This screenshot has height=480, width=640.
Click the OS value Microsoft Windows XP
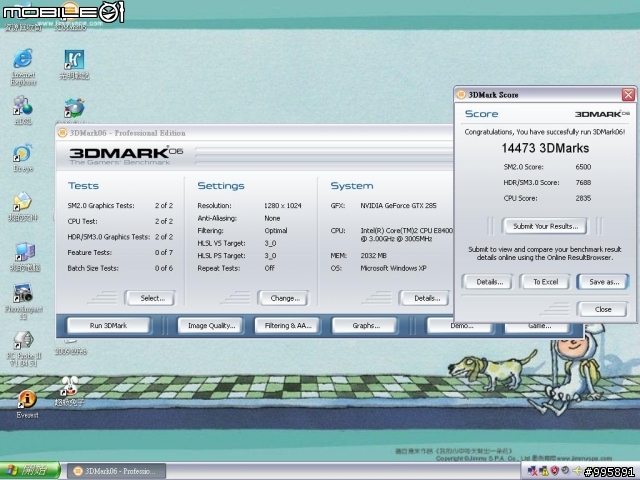point(393,269)
